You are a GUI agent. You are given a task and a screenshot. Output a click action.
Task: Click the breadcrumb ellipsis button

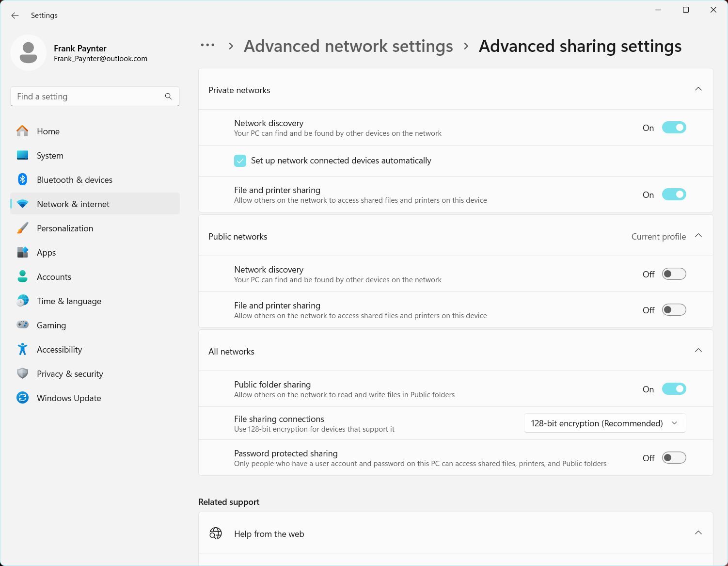tap(207, 46)
